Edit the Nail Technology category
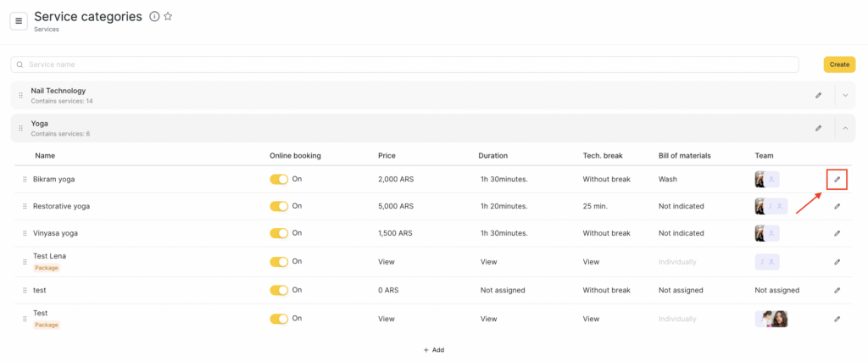 (x=818, y=96)
